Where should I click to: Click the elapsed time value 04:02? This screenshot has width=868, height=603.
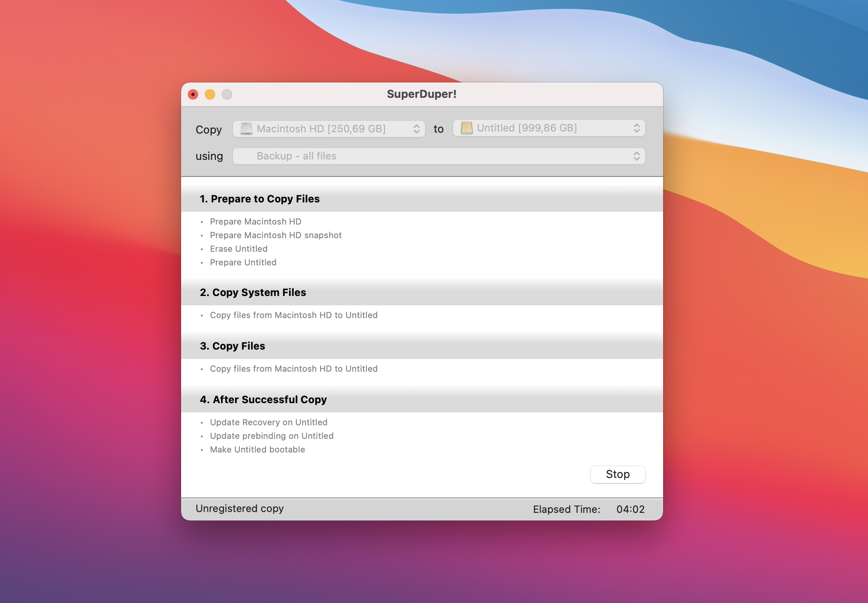(631, 509)
